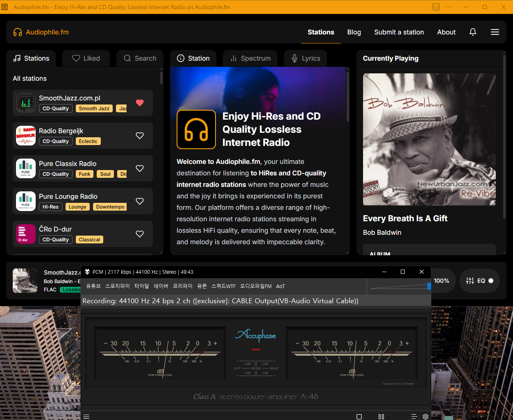The height and width of the screenshot is (420, 513).
Task: Select 유폰 preset in PCM player
Action: click(202, 286)
